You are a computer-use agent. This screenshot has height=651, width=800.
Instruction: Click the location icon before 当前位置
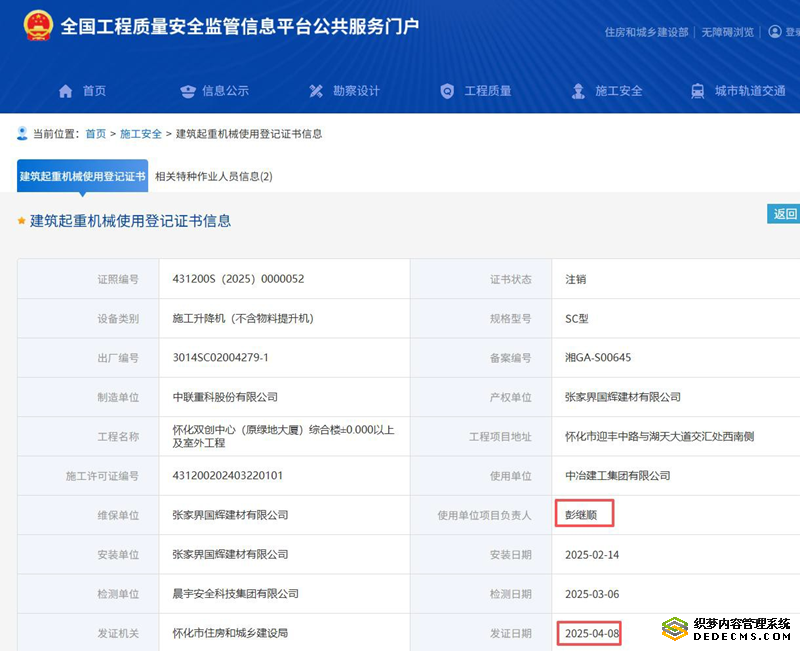click(x=22, y=133)
